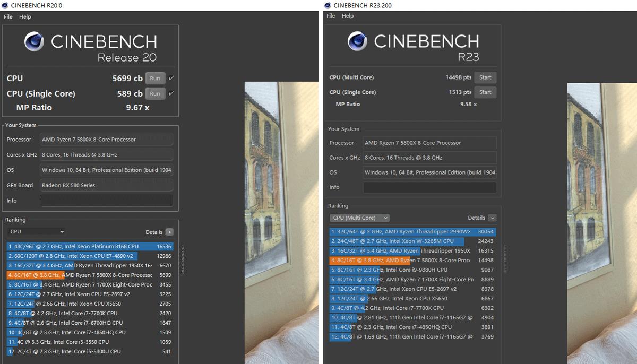Click the empty Info input field in R20
This screenshot has width=637, height=364.
pyautogui.click(x=106, y=200)
